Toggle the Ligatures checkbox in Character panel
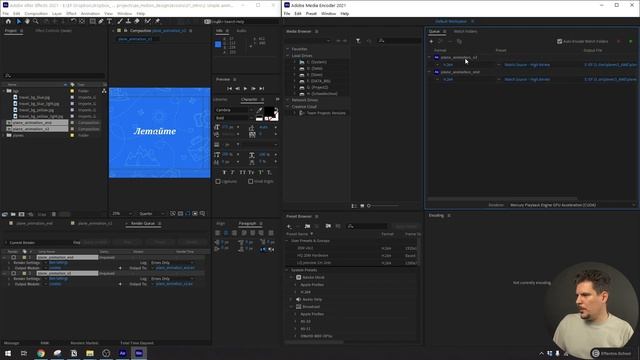This screenshot has height=360, width=640. point(218,181)
